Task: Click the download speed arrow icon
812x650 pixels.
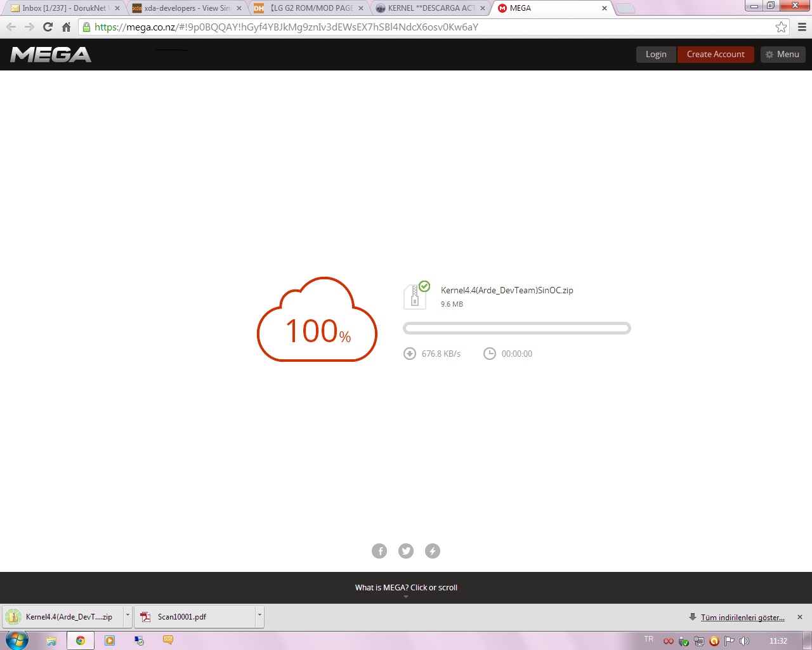Action: click(410, 354)
